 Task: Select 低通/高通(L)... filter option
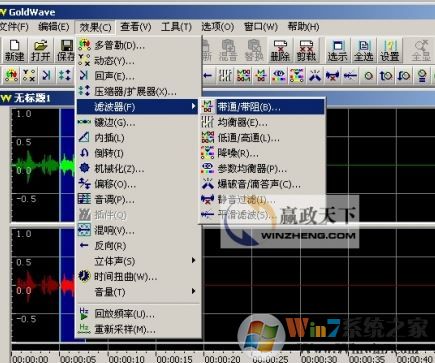[262, 138]
